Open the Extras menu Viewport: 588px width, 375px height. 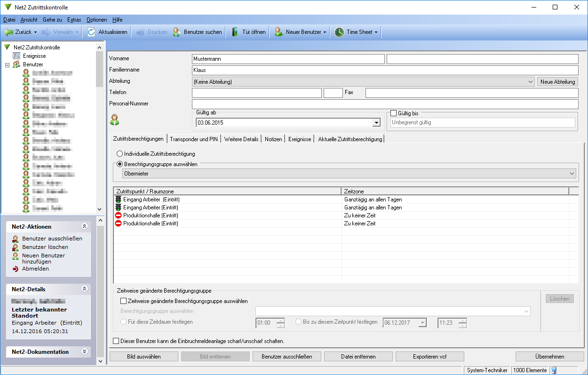click(74, 20)
